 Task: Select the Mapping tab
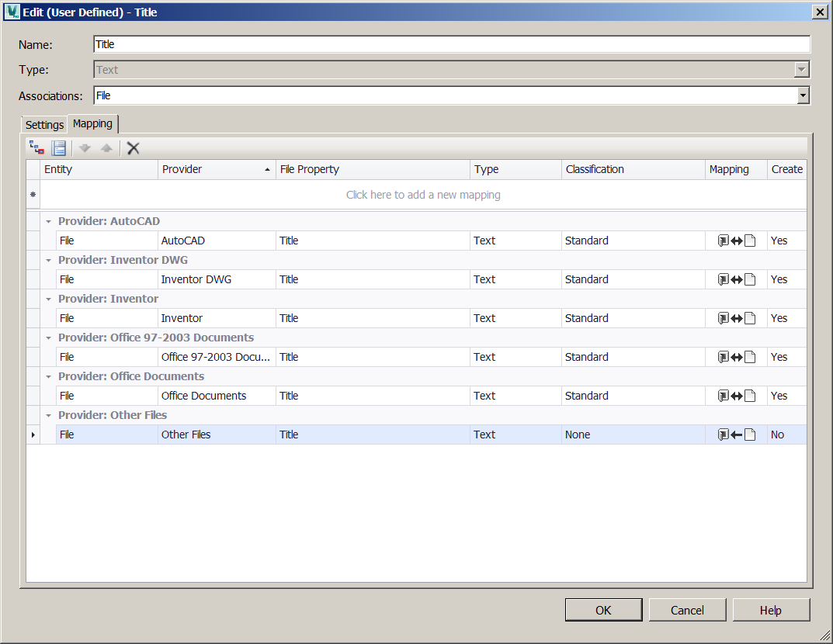92,123
